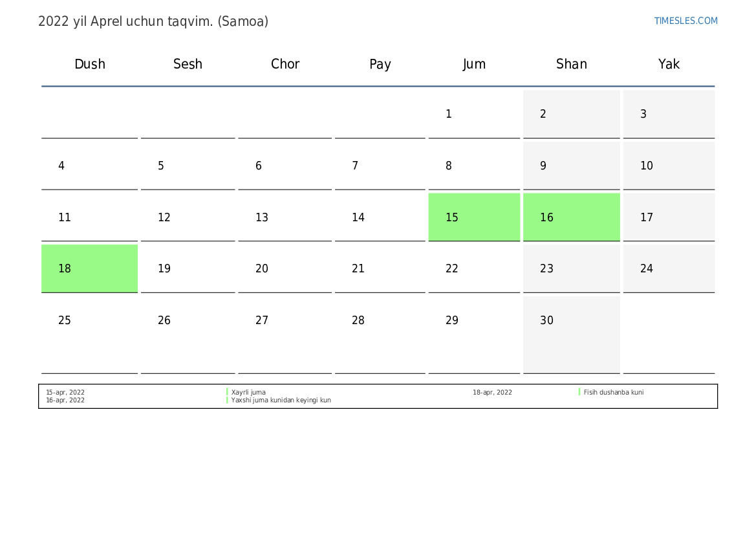Open the TIMESLES.COM link
This screenshot has width=756, height=535.
pyautogui.click(x=686, y=21)
